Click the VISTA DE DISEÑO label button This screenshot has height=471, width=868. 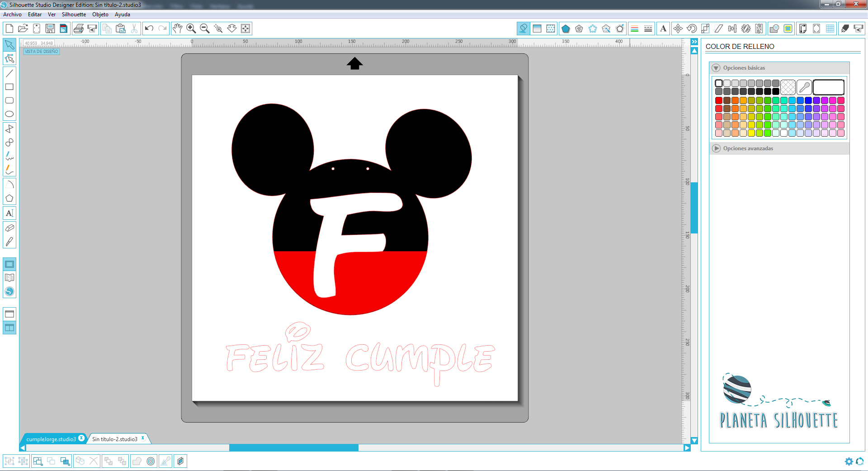pyautogui.click(x=42, y=52)
